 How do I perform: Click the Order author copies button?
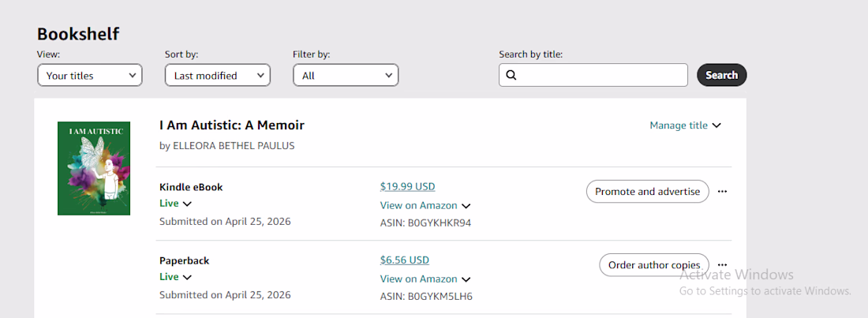coord(654,265)
